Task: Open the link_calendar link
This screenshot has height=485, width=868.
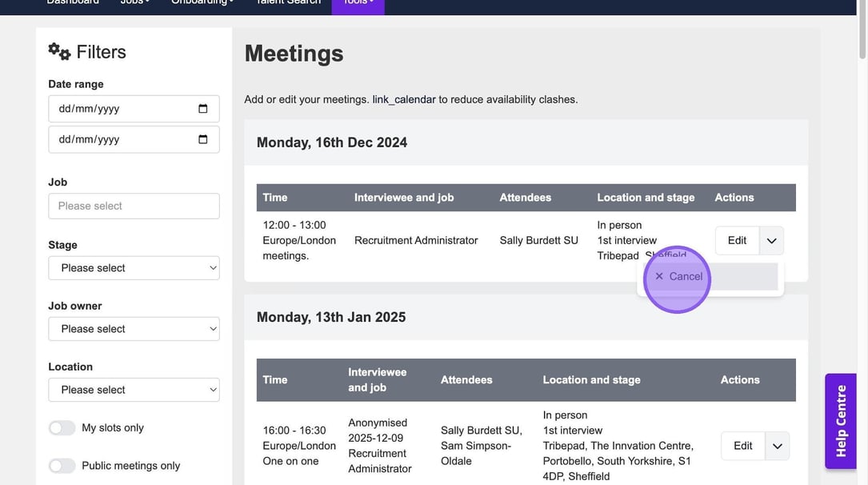Action: 404,100
